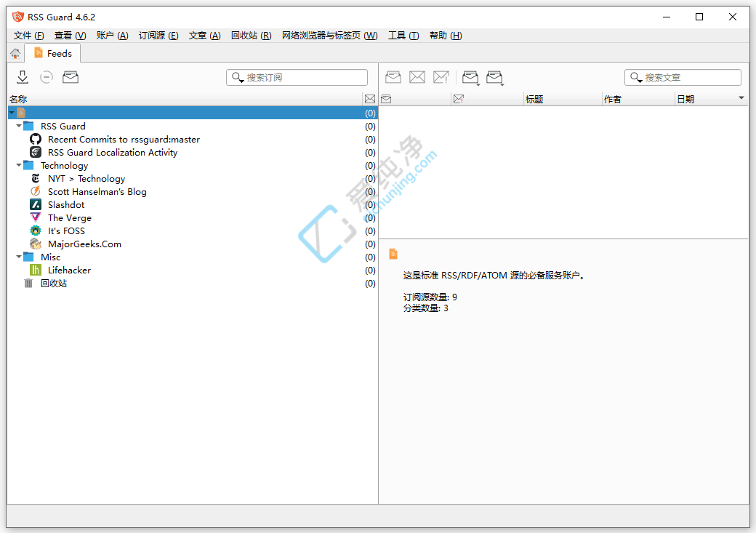Select the MajorGeeks.Com feed label

(84, 244)
